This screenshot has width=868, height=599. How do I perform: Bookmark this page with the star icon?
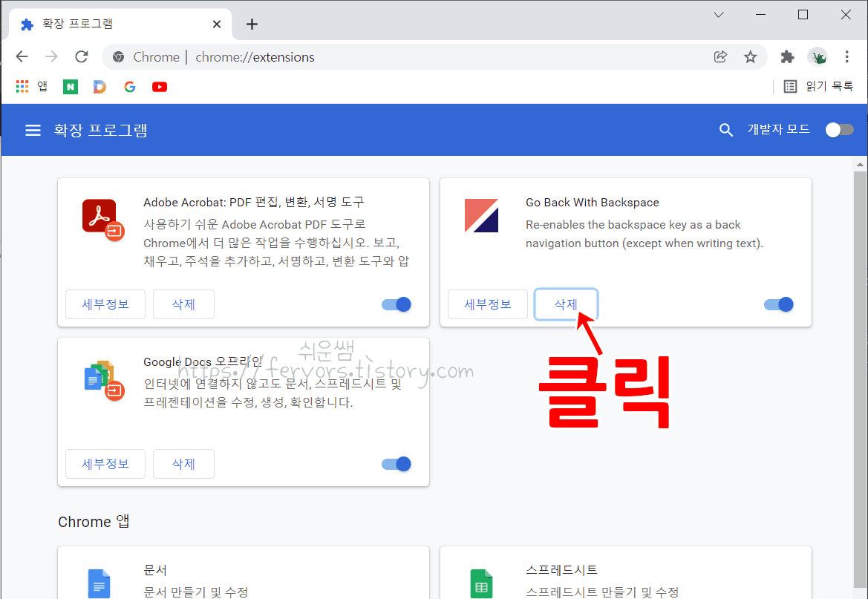[x=750, y=56]
